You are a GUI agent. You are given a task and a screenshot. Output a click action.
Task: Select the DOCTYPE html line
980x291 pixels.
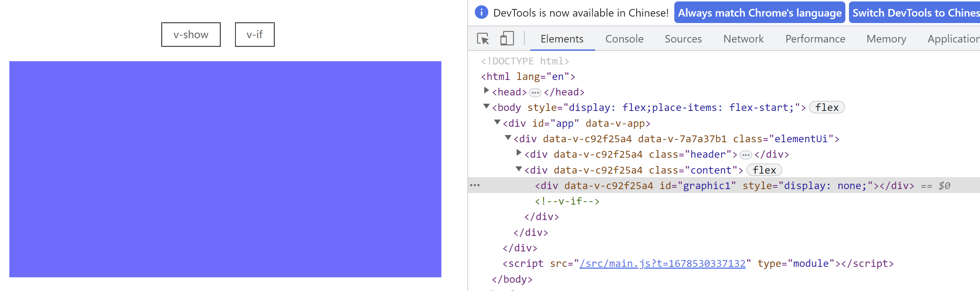(x=525, y=61)
